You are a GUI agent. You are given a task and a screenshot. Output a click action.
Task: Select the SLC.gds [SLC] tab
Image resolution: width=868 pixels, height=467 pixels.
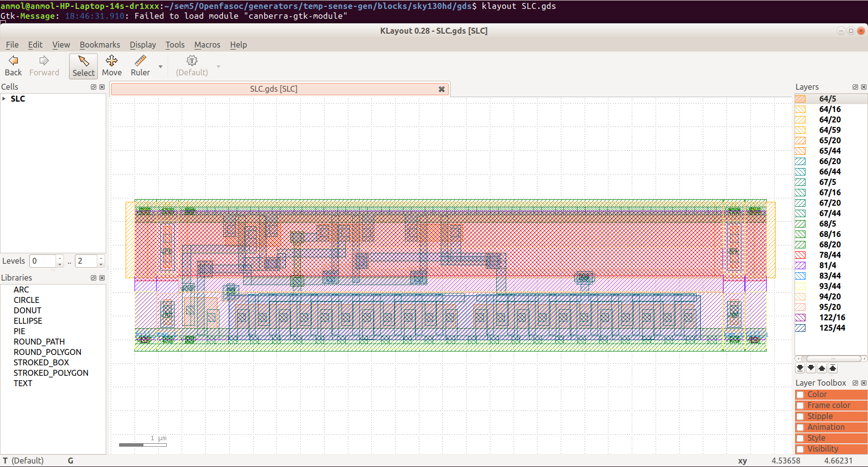click(273, 89)
